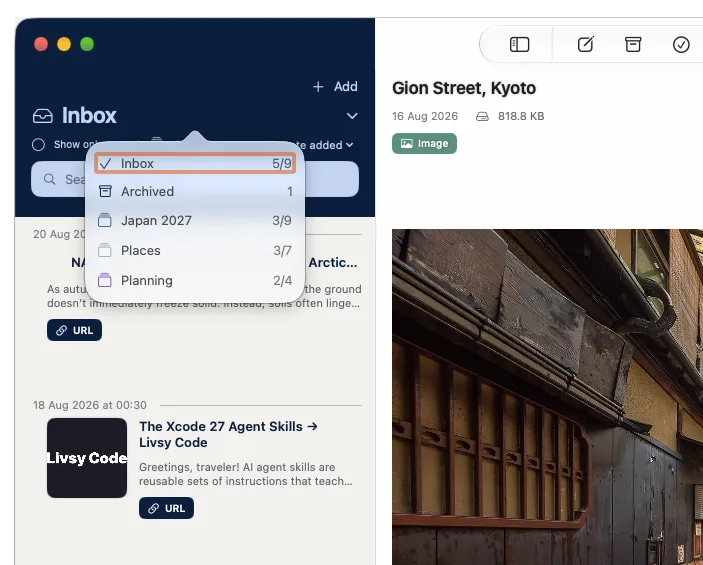Open the compose note icon
Screen dimensions: 703x565
pos(586,44)
